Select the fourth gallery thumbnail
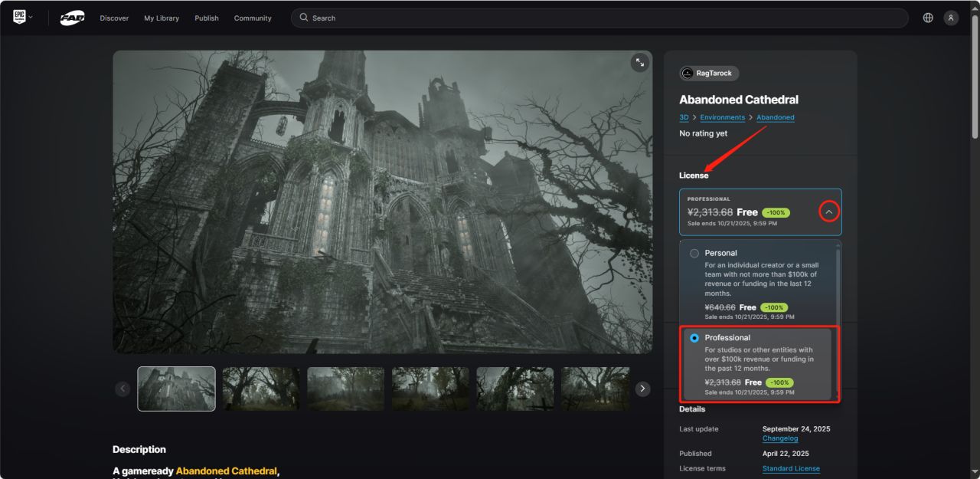This screenshot has height=479, width=980. [430, 389]
